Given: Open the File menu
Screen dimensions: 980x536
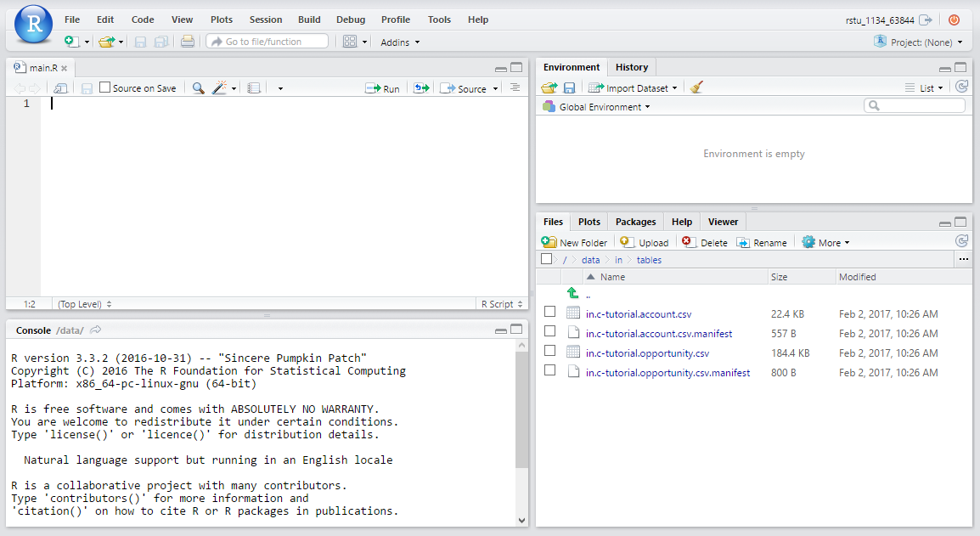Looking at the screenshot, I should click(72, 20).
